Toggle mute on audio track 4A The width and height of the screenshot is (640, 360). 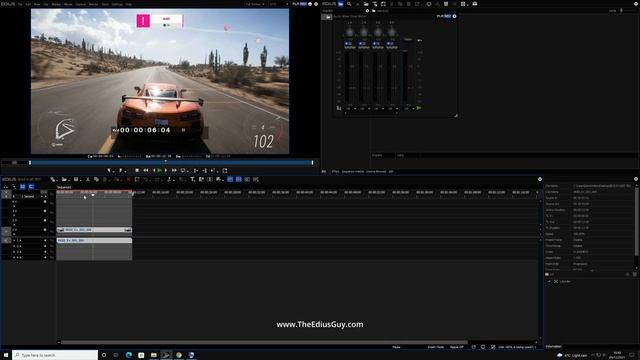(45, 258)
